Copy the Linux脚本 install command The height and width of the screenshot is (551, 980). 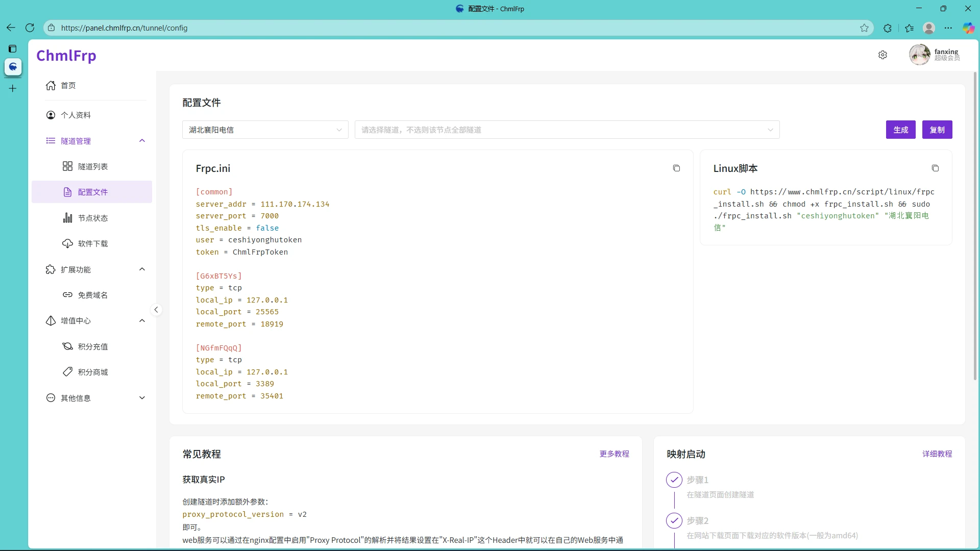(936, 168)
